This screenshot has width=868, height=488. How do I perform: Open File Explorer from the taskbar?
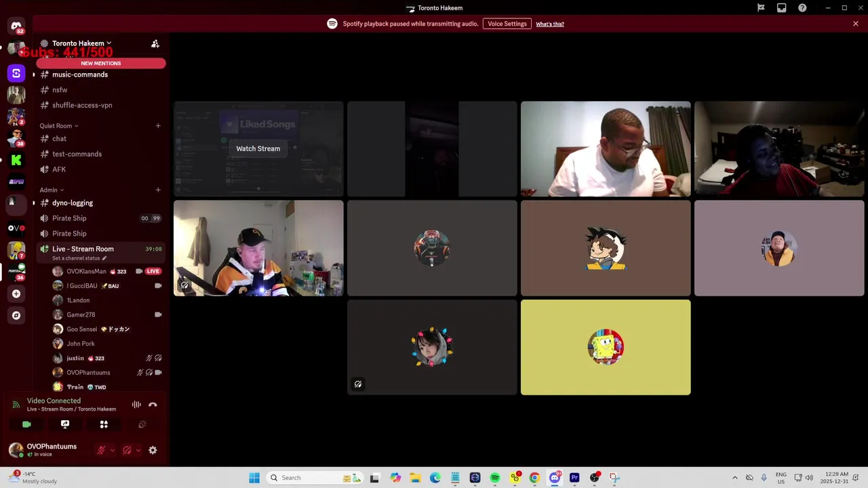pyautogui.click(x=415, y=478)
